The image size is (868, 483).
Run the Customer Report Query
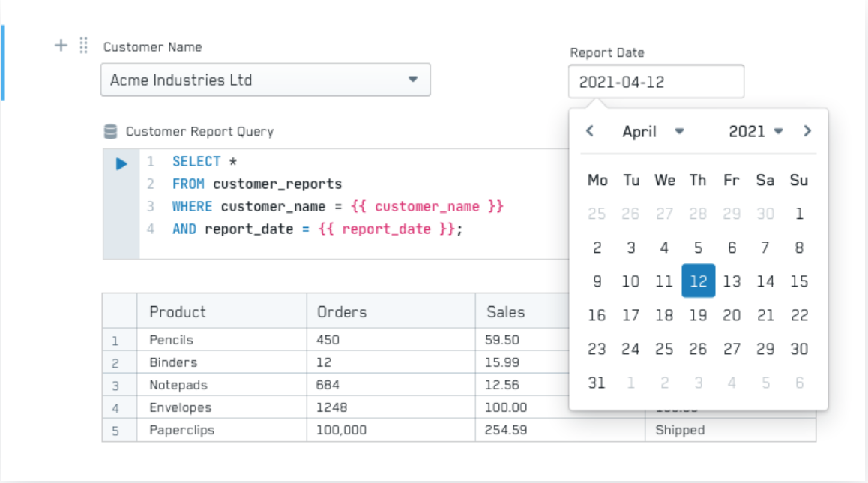coord(121,163)
